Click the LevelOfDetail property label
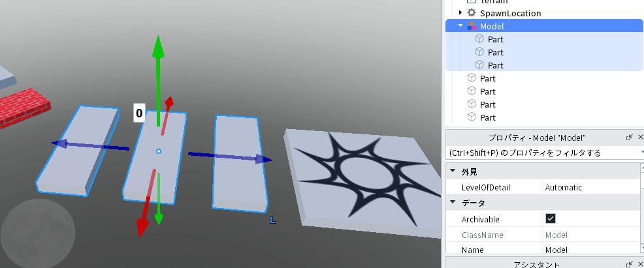 [485, 188]
